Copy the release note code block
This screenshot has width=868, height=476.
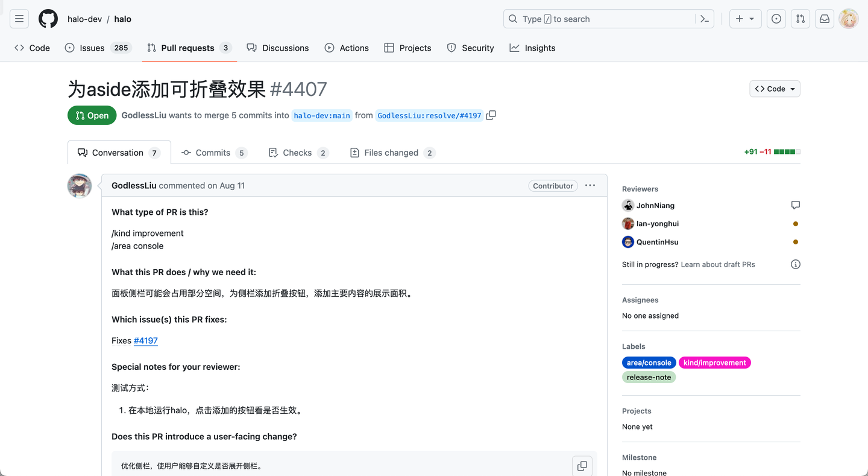(582, 466)
